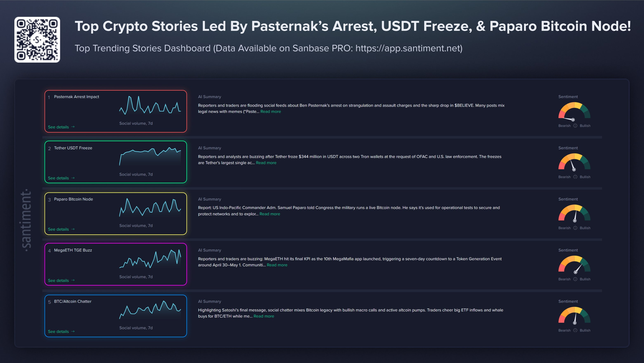Click info icon under MegaETH sentiment gauge
The width and height of the screenshot is (644, 363).
575,279
